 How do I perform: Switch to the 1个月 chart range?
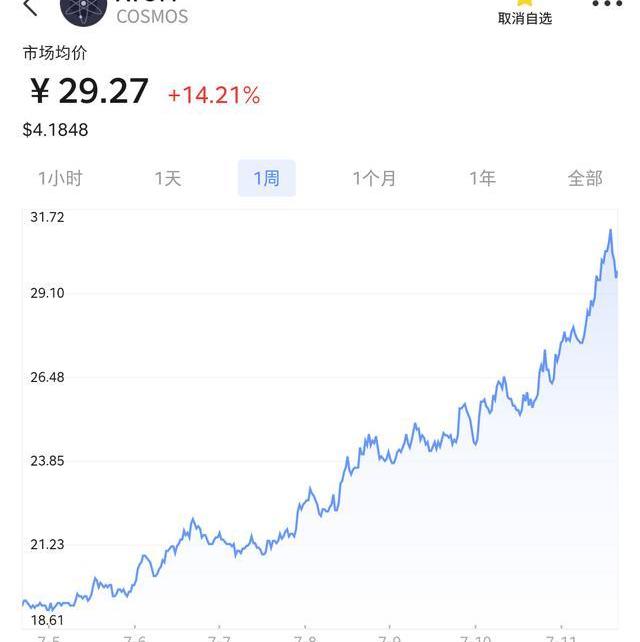click(x=374, y=179)
